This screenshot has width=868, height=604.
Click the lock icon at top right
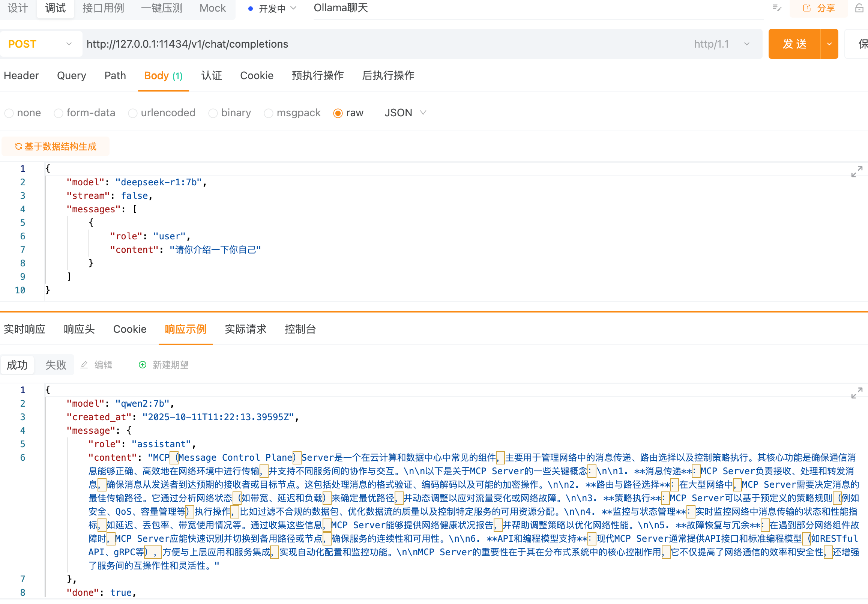point(859,8)
